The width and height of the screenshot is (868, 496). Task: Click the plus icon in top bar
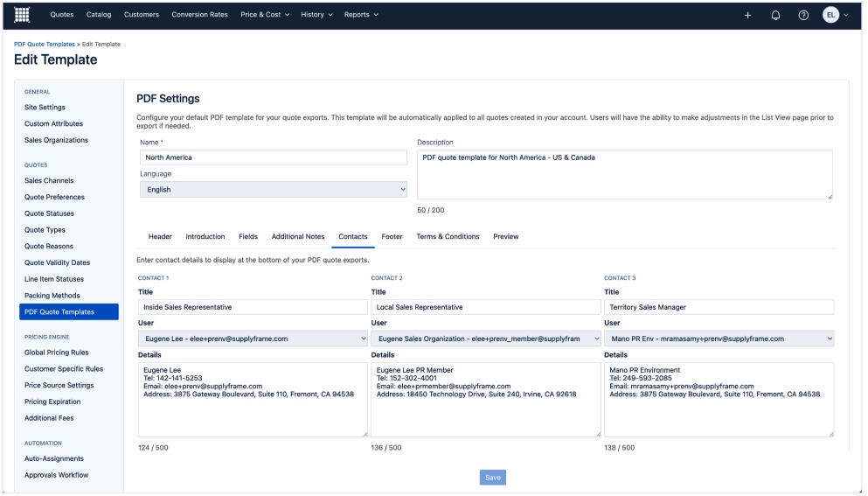coord(747,15)
